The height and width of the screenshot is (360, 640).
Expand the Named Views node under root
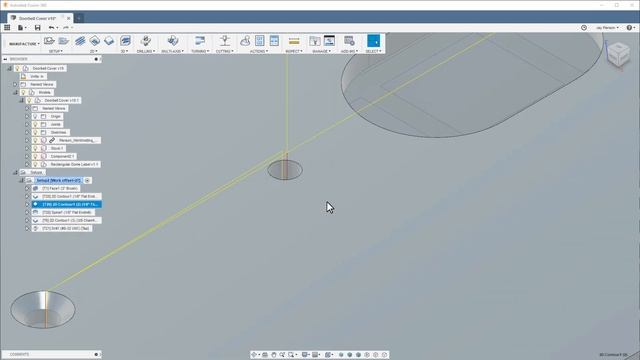15,84
